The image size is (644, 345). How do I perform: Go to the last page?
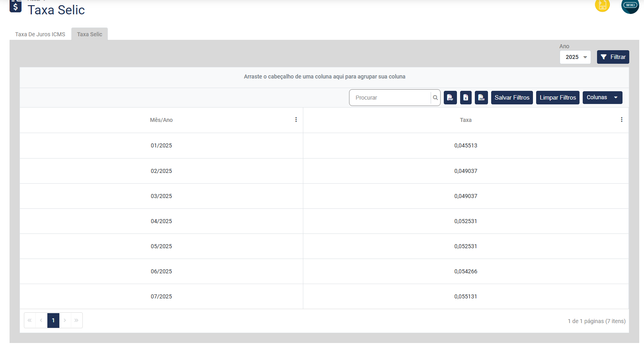pos(76,320)
